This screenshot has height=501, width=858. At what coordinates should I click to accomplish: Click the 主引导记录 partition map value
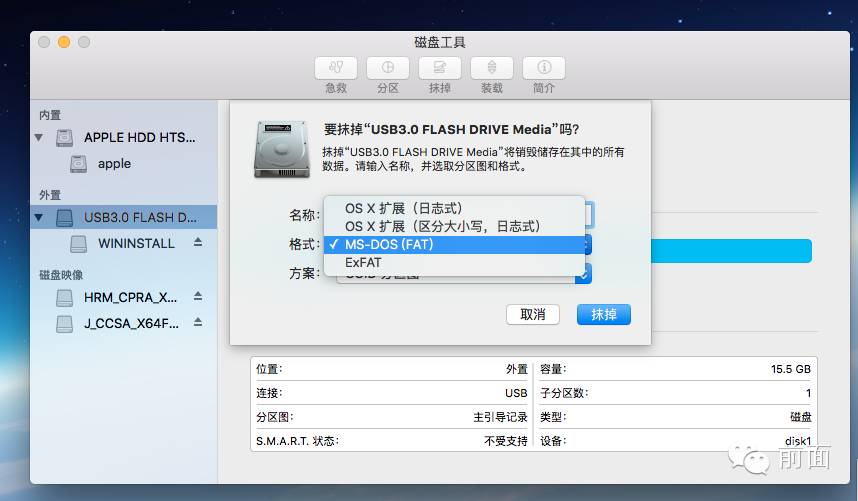tap(500, 417)
